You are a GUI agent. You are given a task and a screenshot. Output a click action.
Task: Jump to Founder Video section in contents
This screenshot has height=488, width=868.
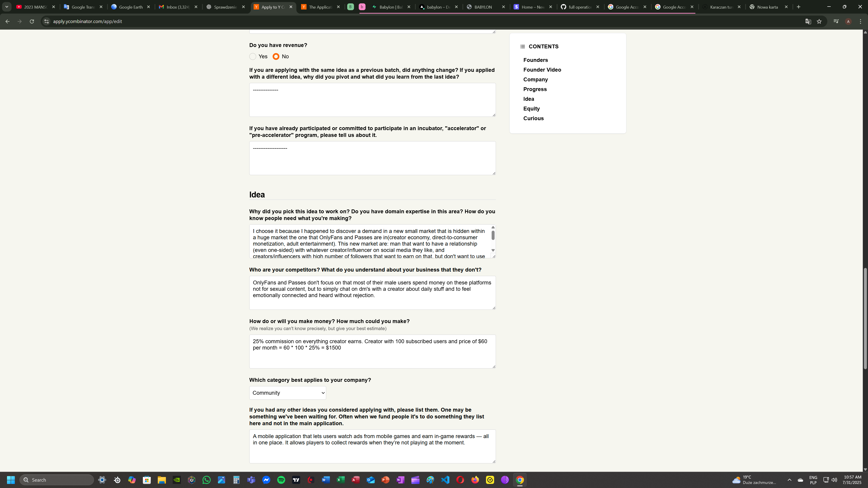tap(542, 70)
